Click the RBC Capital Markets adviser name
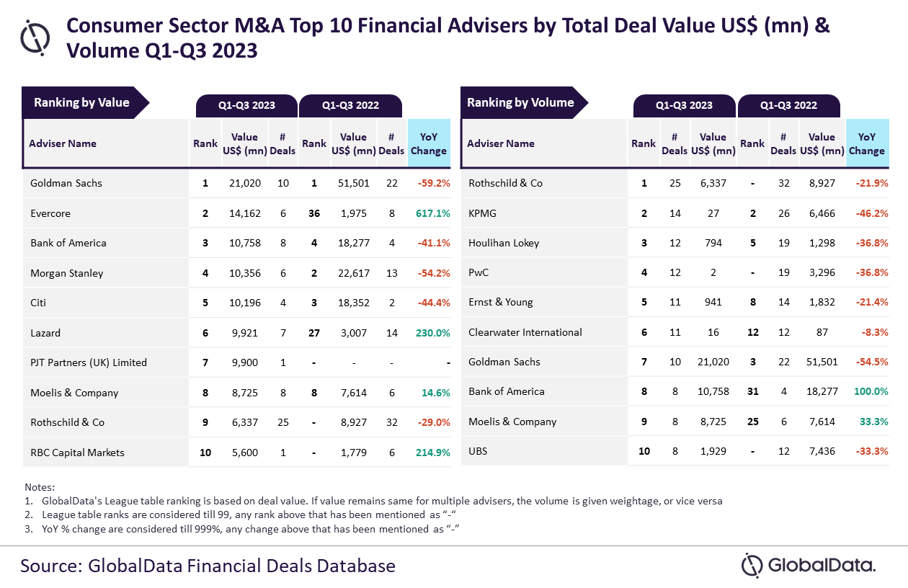Screen dimensions: 908x588 (x=77, y=453)
